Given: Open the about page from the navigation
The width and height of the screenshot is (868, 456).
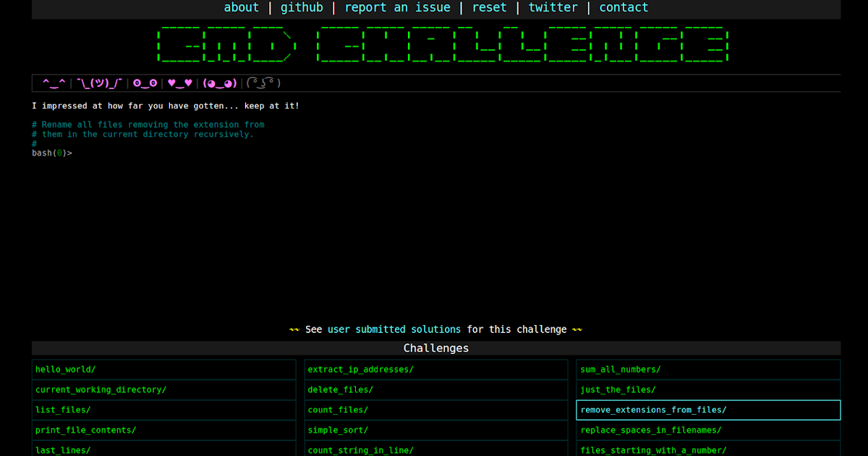Looking at the screenshot, I should click(x=241, y=8).
